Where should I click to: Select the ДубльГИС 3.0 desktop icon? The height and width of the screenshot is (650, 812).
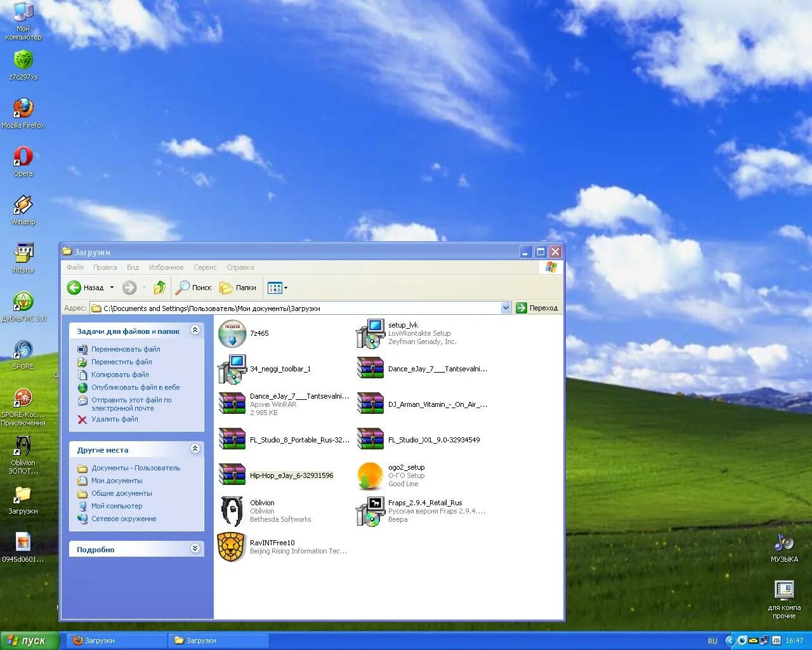tap(23, 306)
